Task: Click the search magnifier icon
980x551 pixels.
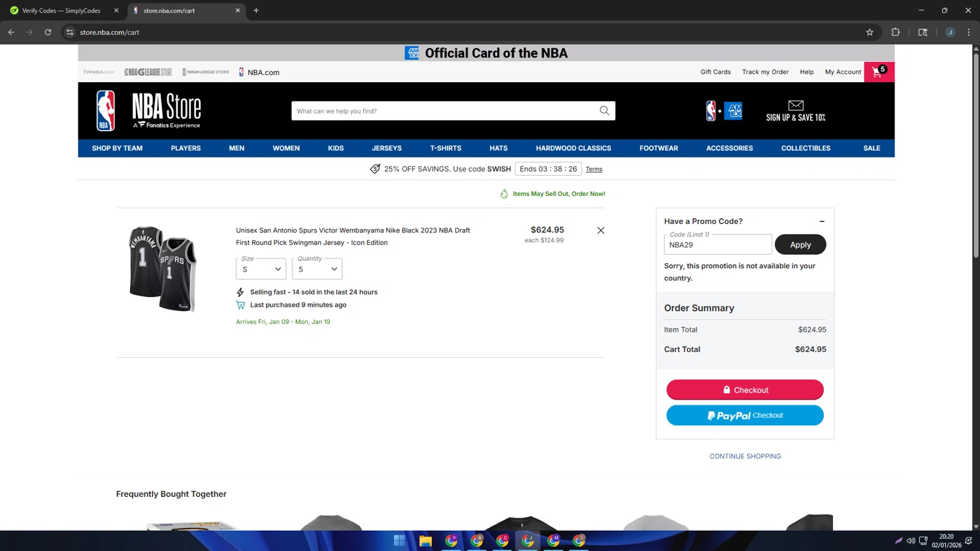Action: 604,111
